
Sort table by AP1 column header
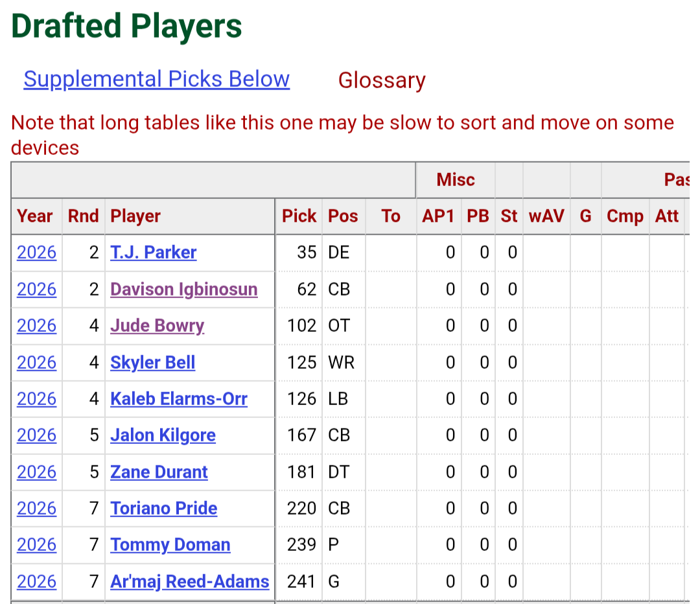coord(438,216)
